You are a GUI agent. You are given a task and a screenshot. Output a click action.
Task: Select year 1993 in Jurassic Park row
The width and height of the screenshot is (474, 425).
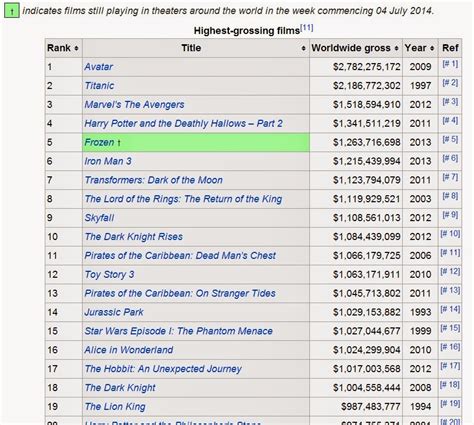(421, 312)
